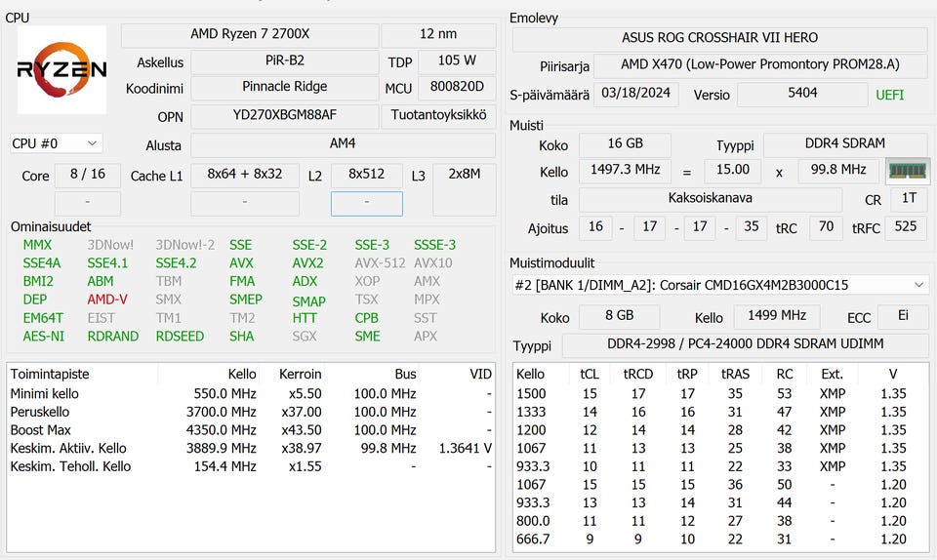Click the Ext. column header
937x560 pixels.
tap(832, 375)
